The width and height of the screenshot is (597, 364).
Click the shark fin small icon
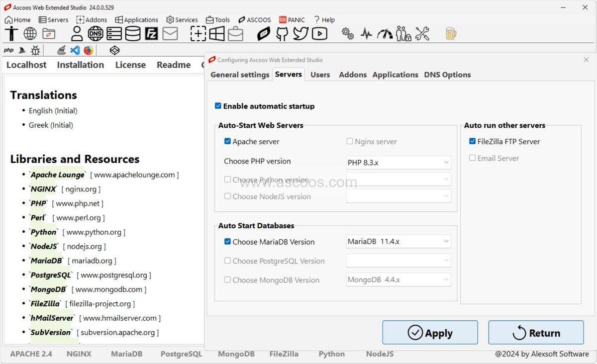coord(22,50)
